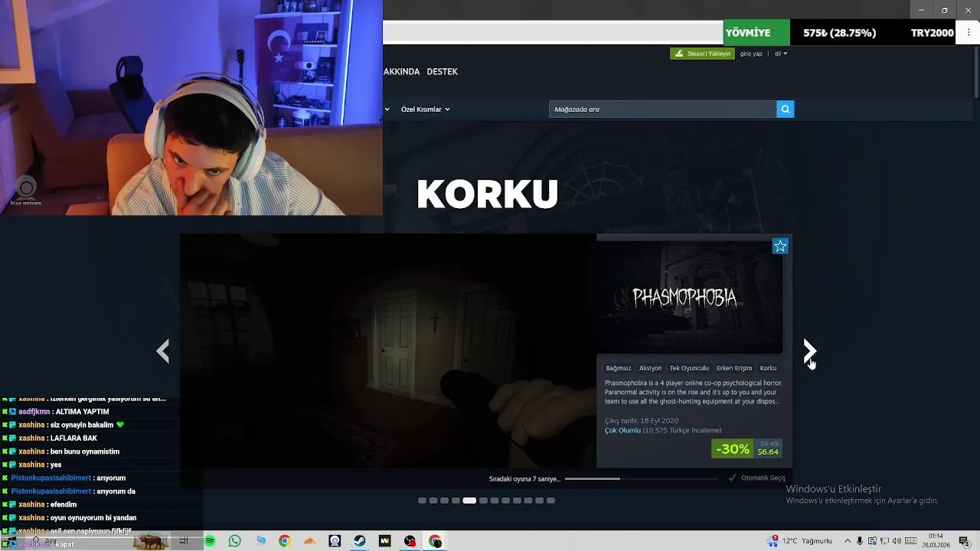The width and height of the screenshot is (980, 551).
Task: Click the Sıradaki oyuna countdown text
Action: click(x=524, y=479)
